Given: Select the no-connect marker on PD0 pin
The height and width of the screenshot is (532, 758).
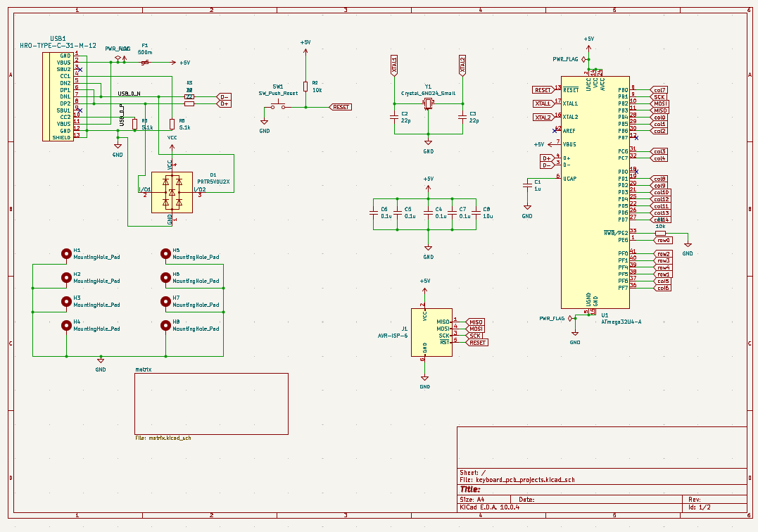Looking at the screenshot, I should (x=637, y=172).
